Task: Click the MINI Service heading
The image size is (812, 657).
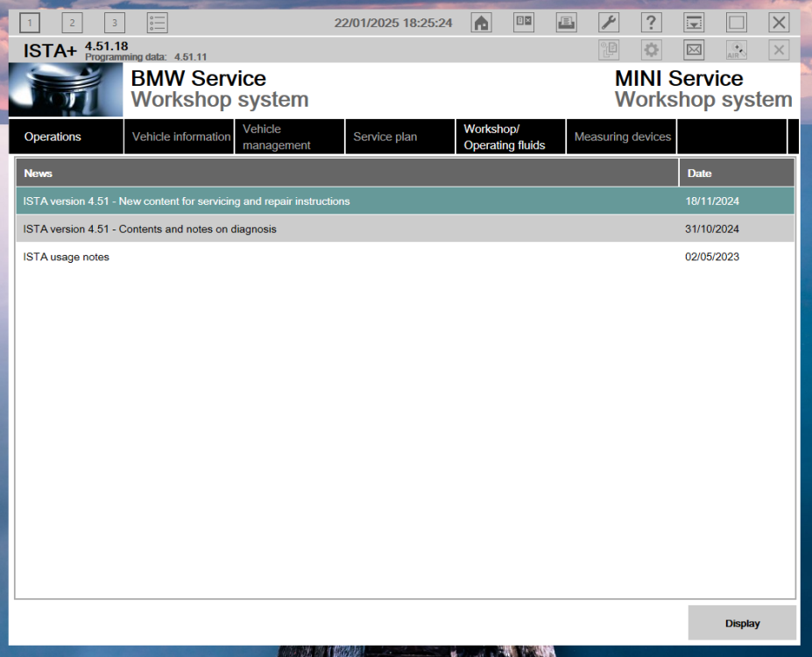Action: 679,79
